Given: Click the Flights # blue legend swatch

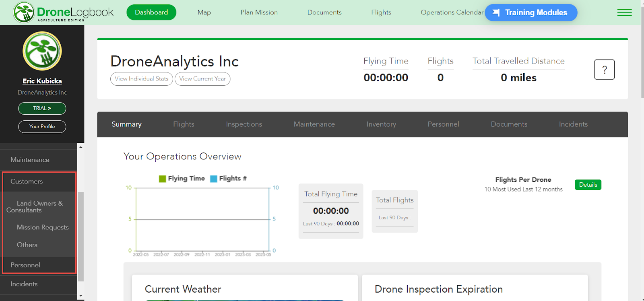Looking at the screenshot, I should pyautogui.click(x=214, y=179).
